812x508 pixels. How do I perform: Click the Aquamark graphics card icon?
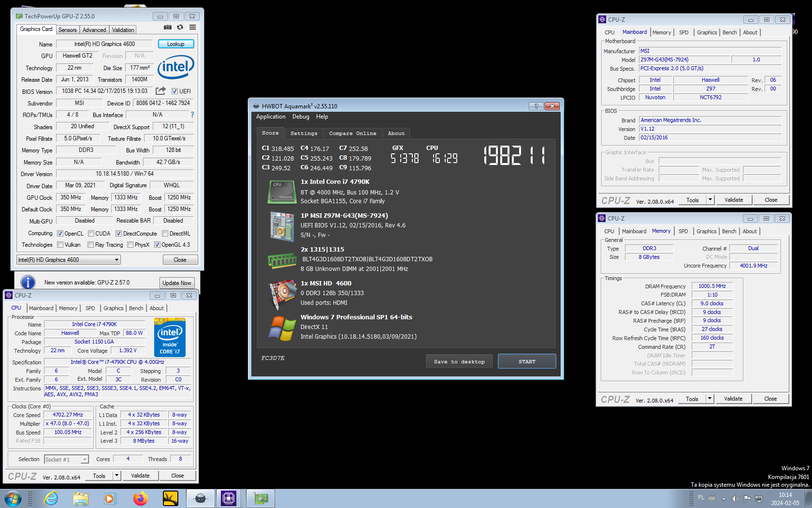(282, 294)
